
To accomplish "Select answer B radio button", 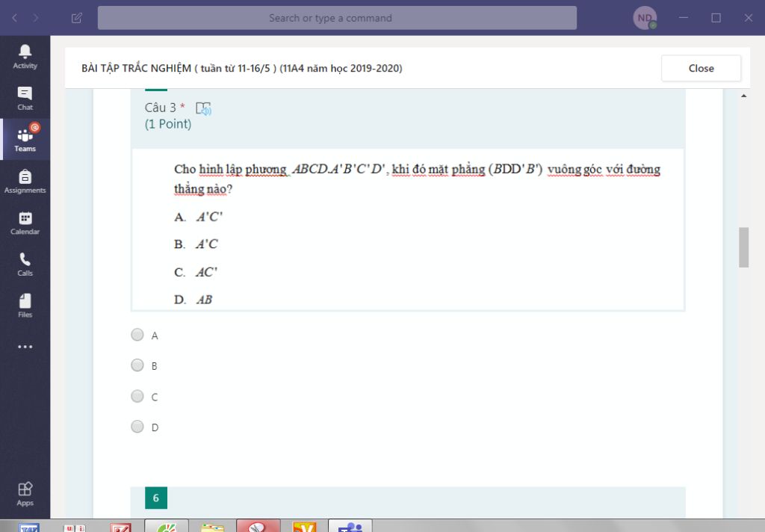I will [x=137, y=365].
